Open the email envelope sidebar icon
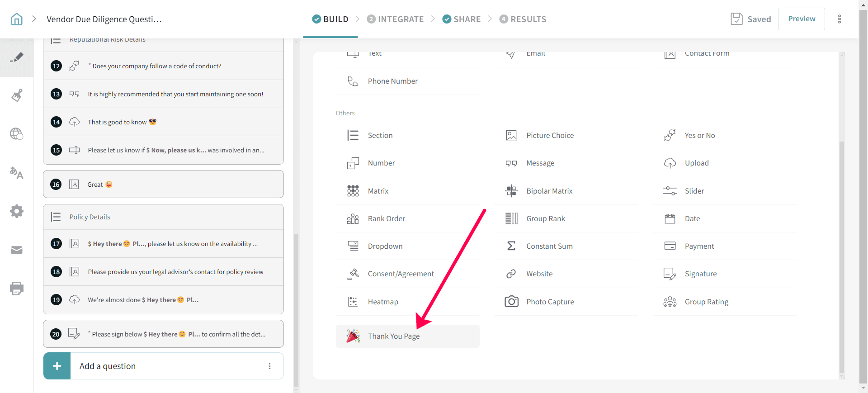 [17, 250]
